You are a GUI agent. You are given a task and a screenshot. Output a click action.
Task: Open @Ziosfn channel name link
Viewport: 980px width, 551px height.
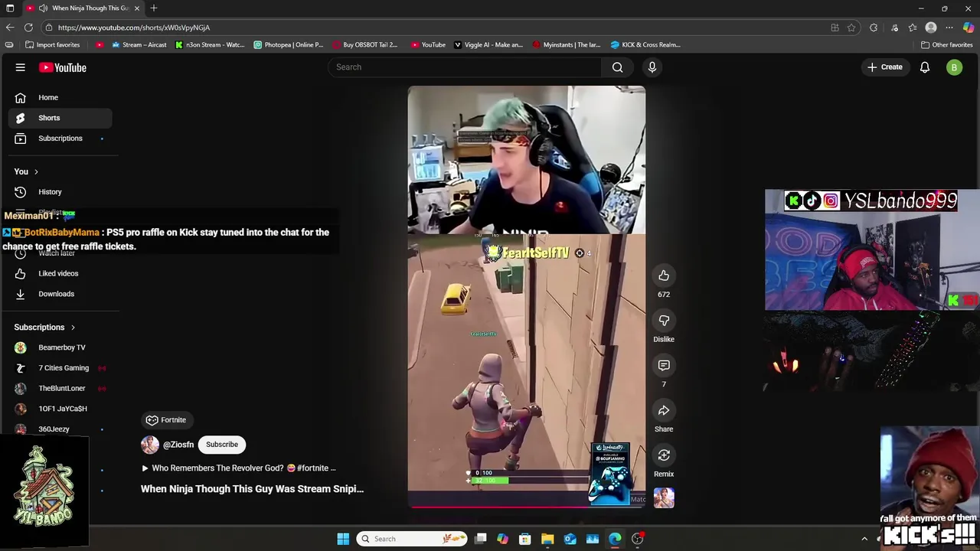[x=178, y=445]
